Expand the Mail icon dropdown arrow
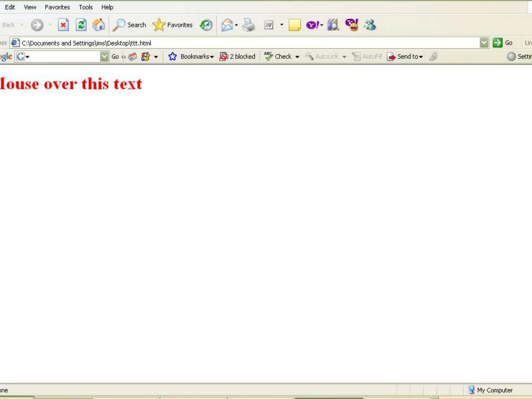Screen dimensions: 532x399 [x=236, y=25]
